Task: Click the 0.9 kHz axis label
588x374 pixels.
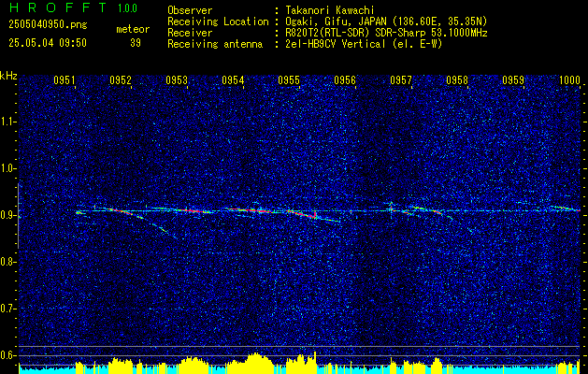Action: point(8,215)
